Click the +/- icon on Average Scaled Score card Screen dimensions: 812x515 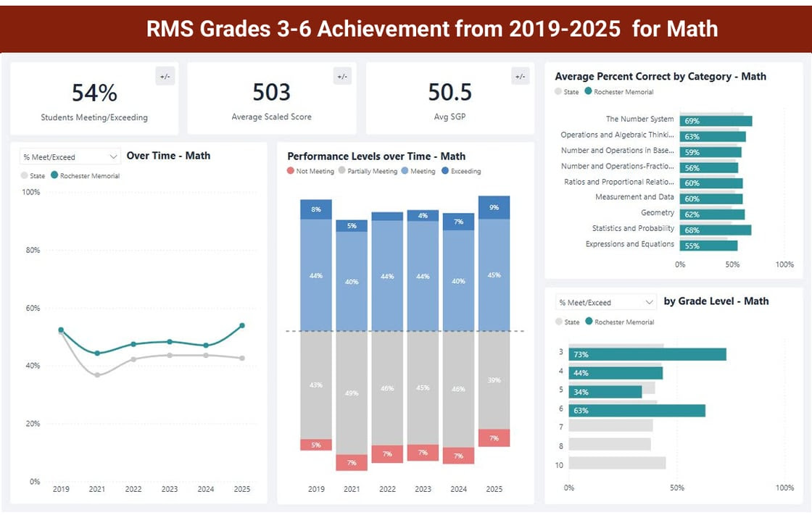pyautogui.click(x=342, y=77)
